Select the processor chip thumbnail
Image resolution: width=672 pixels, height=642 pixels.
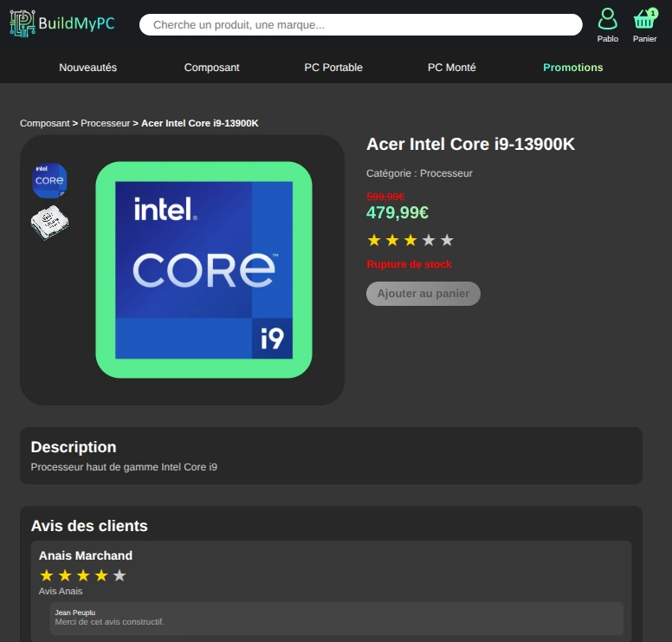click(x=49, y=222)
